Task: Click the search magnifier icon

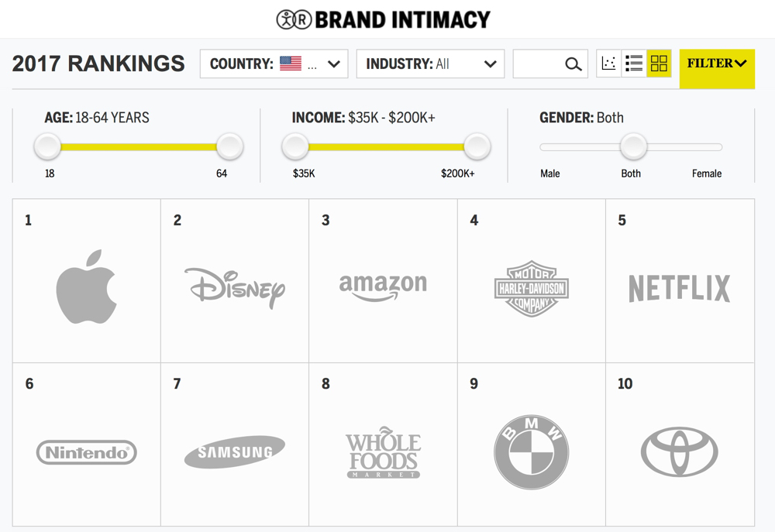Action: click(x=573, y=64)
